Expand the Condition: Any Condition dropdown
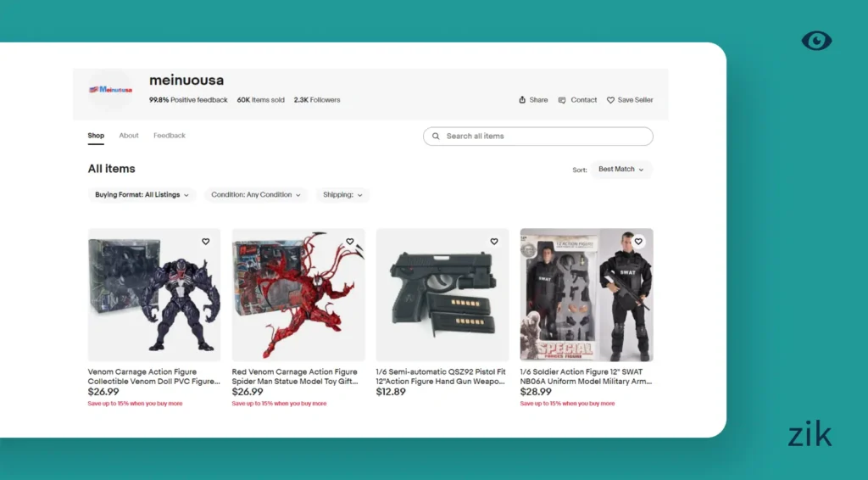The image size is (868, 480). pyautogui.click(x=256, y=195)
